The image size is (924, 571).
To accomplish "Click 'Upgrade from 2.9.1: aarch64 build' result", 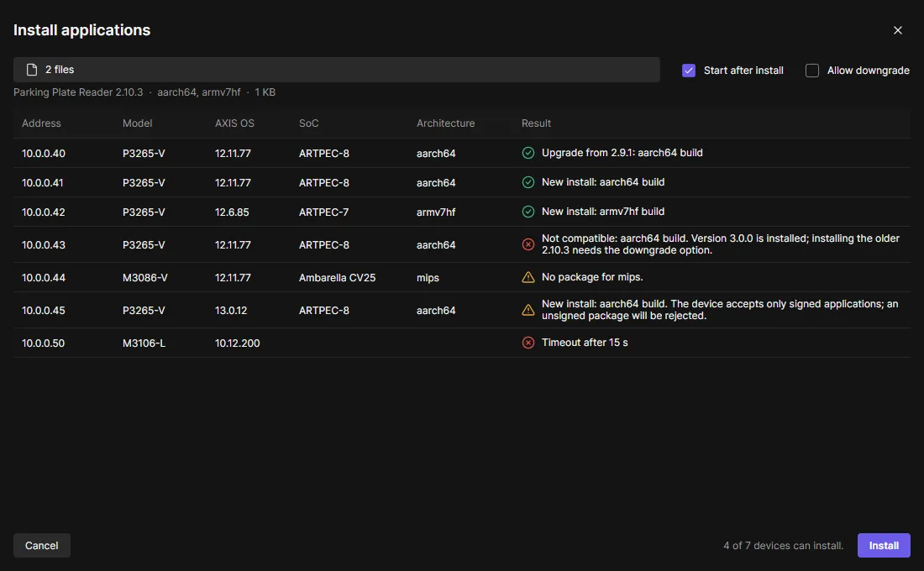I will (622, 153).
